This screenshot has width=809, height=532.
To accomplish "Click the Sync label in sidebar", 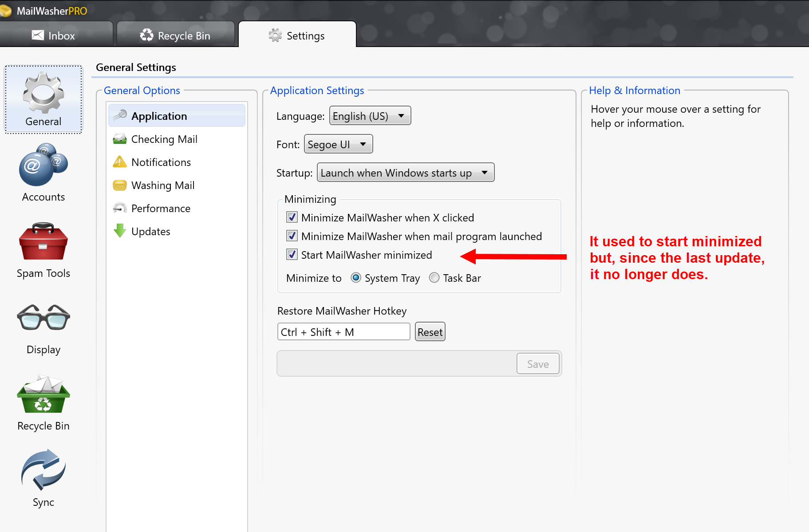I will point(43,502).
